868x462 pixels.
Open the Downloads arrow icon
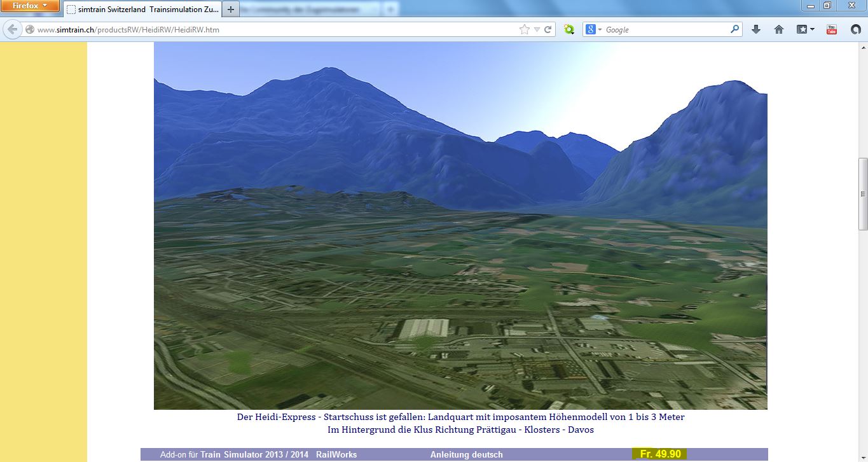pos(756,30)
